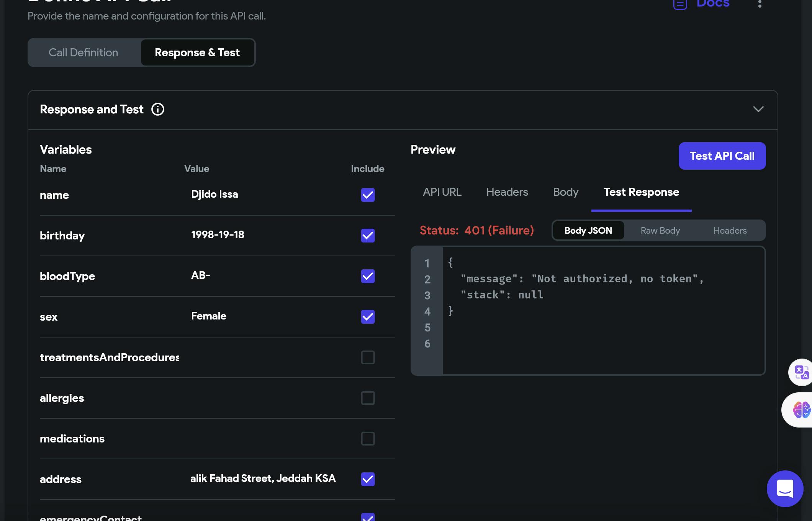The height and width of the screenshot is (521, 812).
Task: Click the medications variable name
Action: (x=72, y=439)
